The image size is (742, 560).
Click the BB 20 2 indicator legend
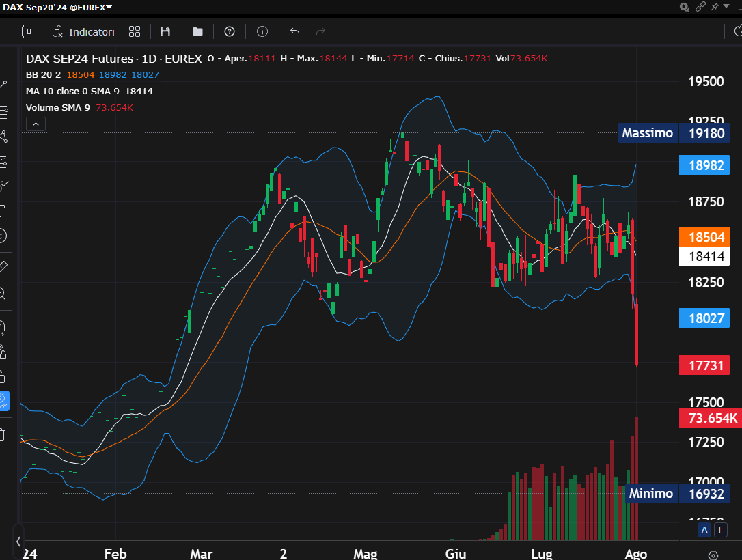(x=44, y=74)
